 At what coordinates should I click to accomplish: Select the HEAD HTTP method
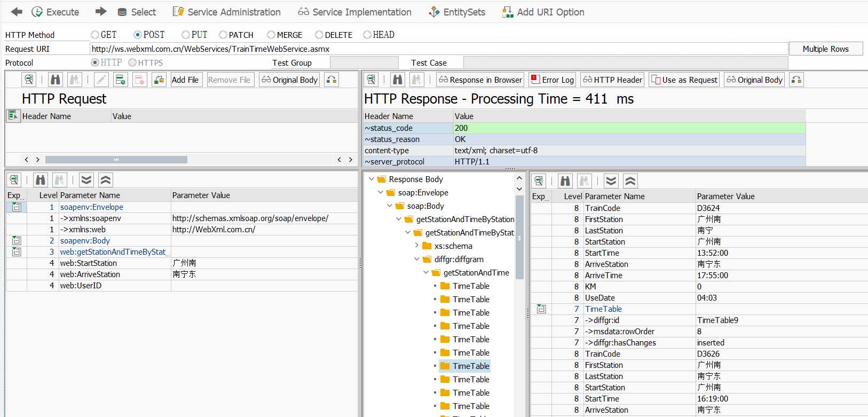(x=367, y=35)
